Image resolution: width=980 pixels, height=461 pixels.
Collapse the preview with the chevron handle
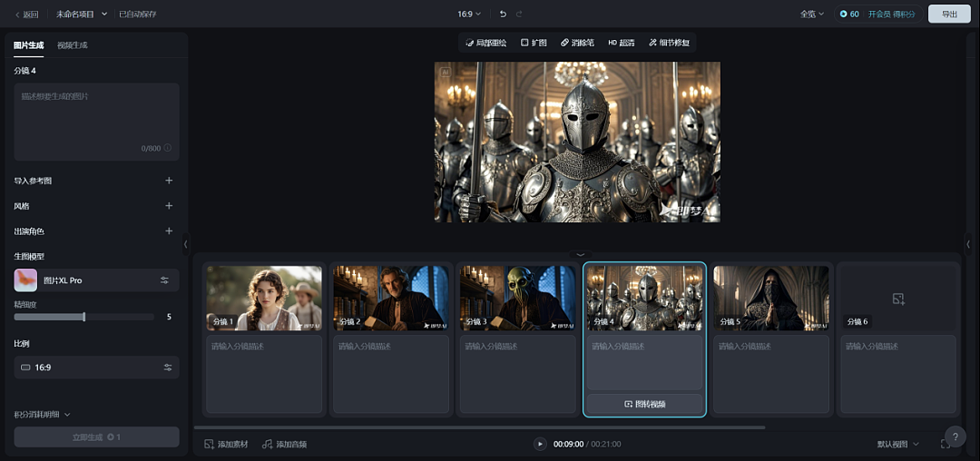[x=580, y=254]
